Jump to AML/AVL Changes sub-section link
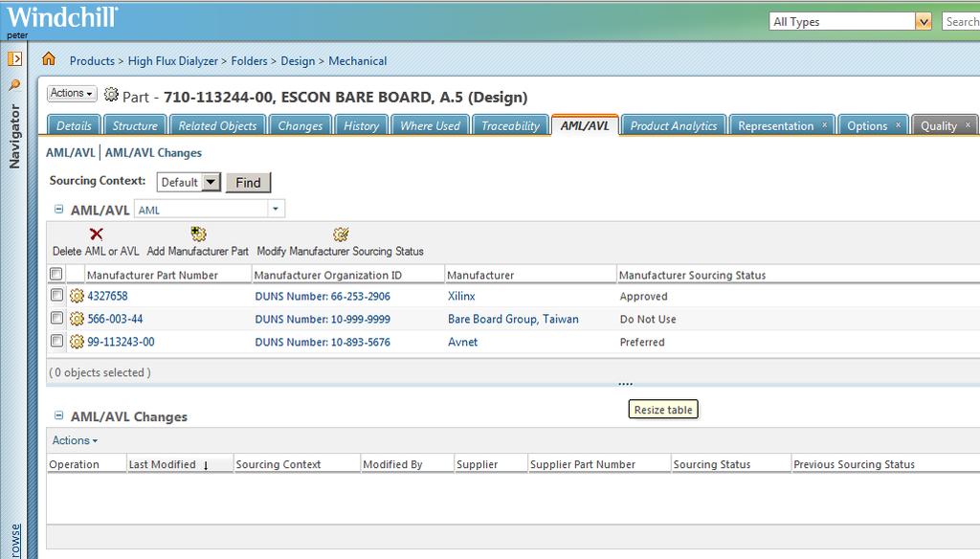 [153, 152]
